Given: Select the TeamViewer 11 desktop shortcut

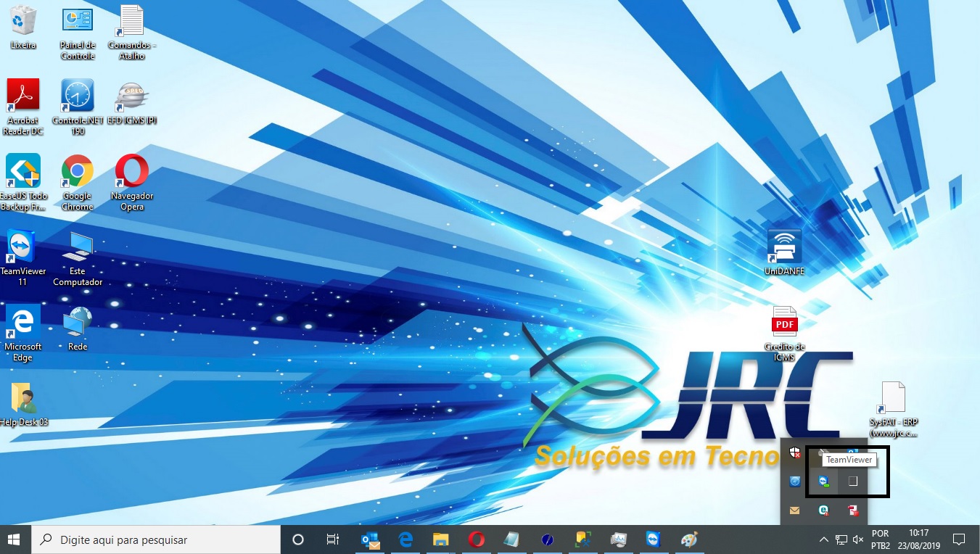Looking at the screenshot, I should pyautogui.click(x=23, y=258).
